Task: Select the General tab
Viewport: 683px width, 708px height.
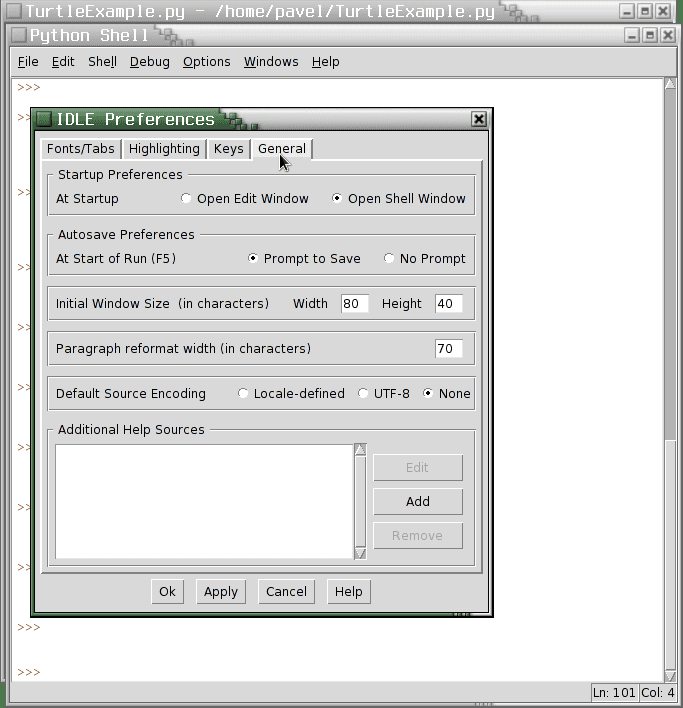Action: pos(282,149)
